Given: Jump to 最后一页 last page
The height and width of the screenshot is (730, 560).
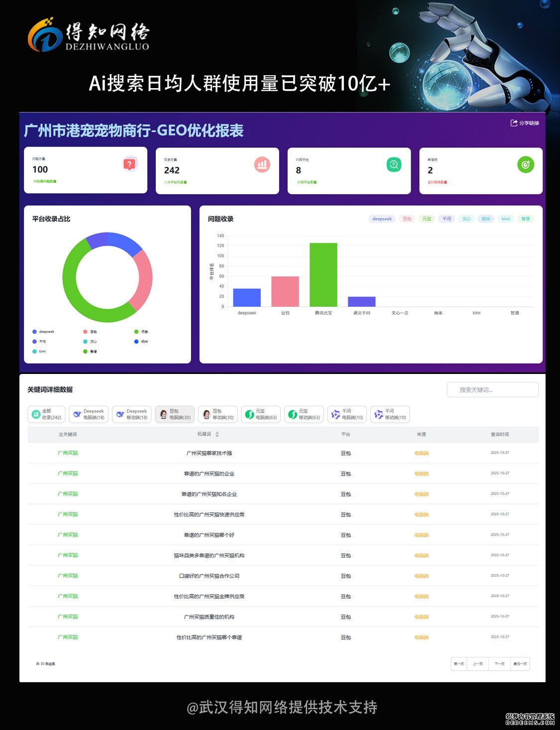Looking at the screenshot, I should point(520,664).
